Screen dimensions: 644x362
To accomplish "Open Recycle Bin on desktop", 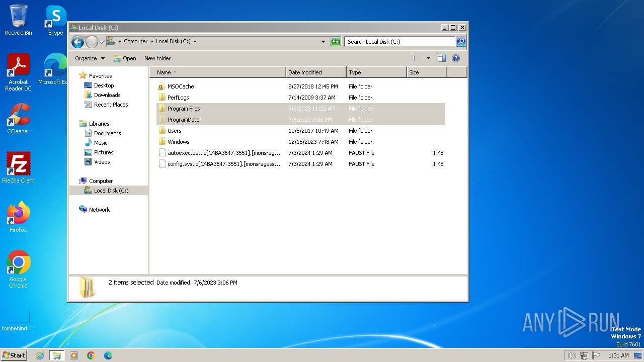I will 18,20.
